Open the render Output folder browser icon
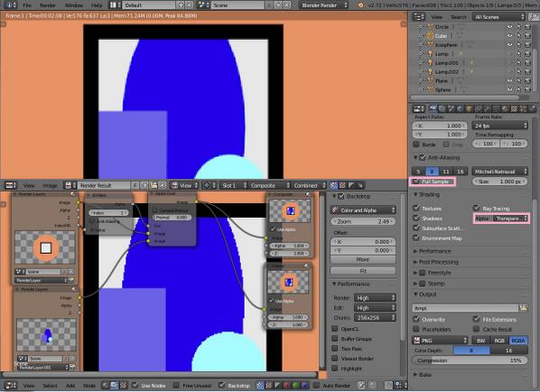 [523, 308]
